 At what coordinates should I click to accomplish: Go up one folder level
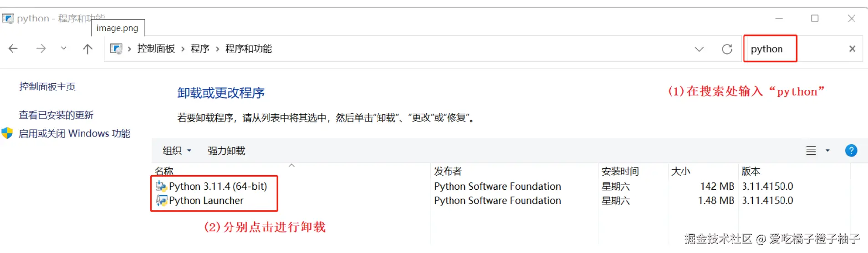tap(87, 49)
